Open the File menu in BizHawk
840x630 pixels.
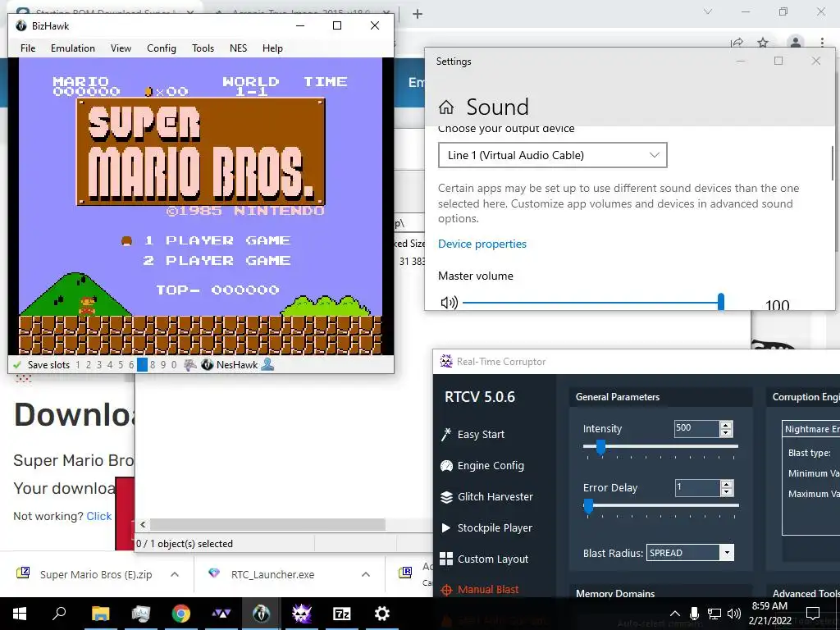[x=28, y=48]
